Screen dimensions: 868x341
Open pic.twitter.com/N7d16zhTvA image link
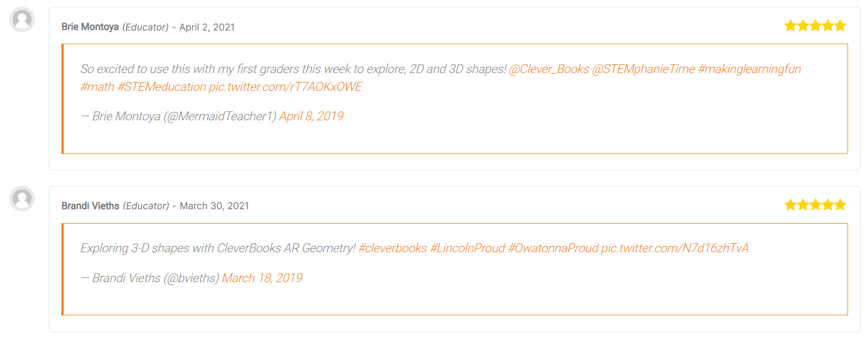[675, 248]
